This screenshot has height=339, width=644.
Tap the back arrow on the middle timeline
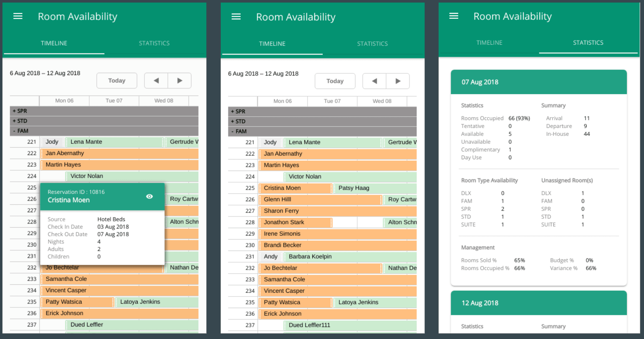click(x=374, y=81)
